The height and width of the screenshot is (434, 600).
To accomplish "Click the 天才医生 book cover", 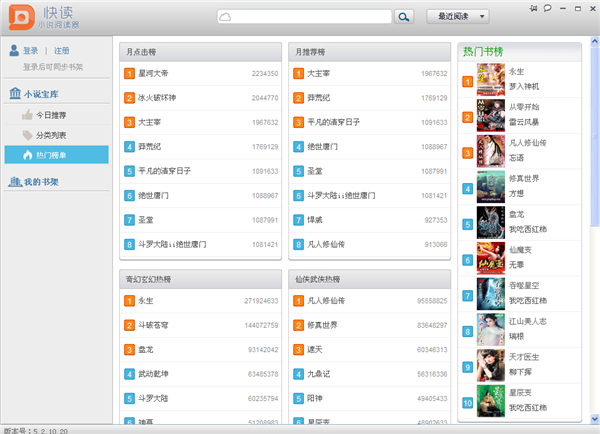I will [x=491, y=365].
